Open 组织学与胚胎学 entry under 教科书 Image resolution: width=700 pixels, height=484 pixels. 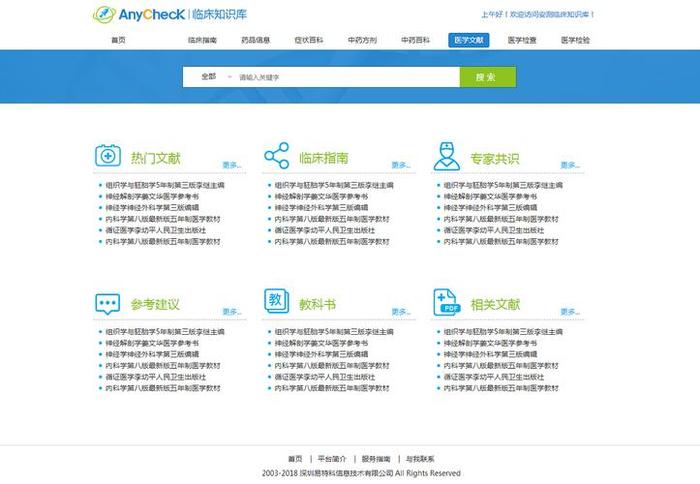coord(334,332)
